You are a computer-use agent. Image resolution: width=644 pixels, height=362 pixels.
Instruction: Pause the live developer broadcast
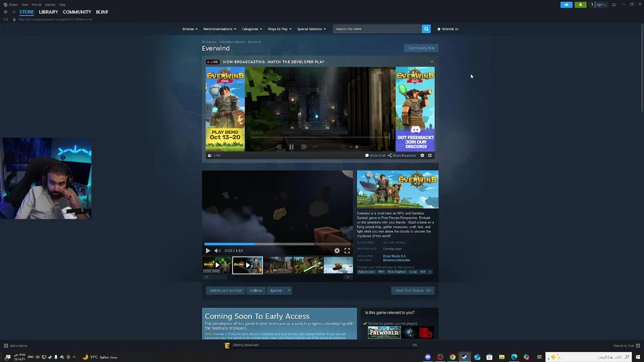click(291, 147)
